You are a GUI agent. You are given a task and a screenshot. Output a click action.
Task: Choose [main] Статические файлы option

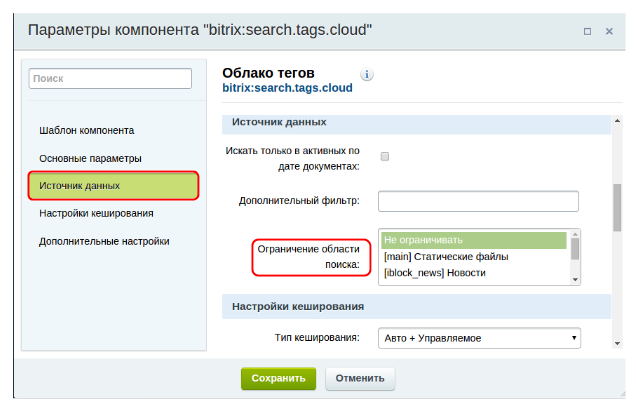473,257
